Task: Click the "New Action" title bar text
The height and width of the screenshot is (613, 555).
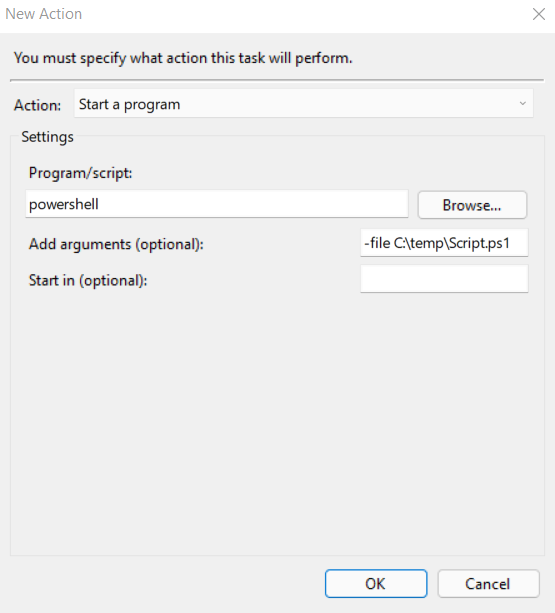Action: click(x=44, y=14)
